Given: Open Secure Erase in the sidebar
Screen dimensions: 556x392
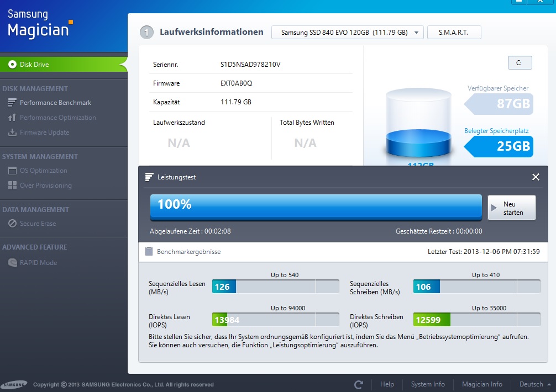Looking at the screenshot, I should (x=38, y=224).
